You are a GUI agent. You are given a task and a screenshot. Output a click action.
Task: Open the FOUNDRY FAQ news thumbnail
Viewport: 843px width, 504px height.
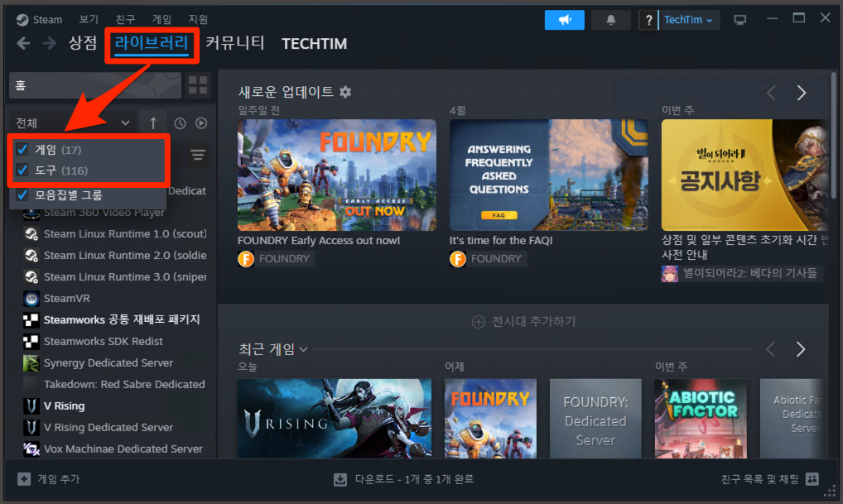click(x=549, y=175)
